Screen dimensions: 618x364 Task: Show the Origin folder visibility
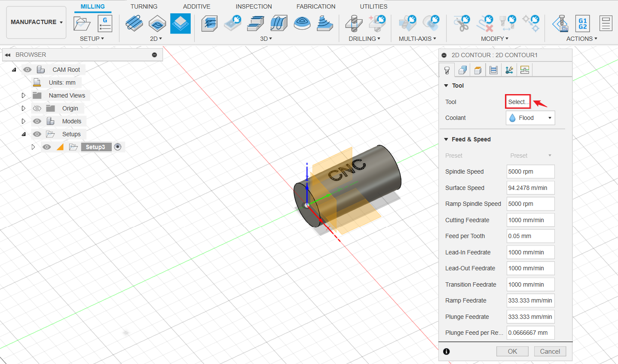point(37,108)
